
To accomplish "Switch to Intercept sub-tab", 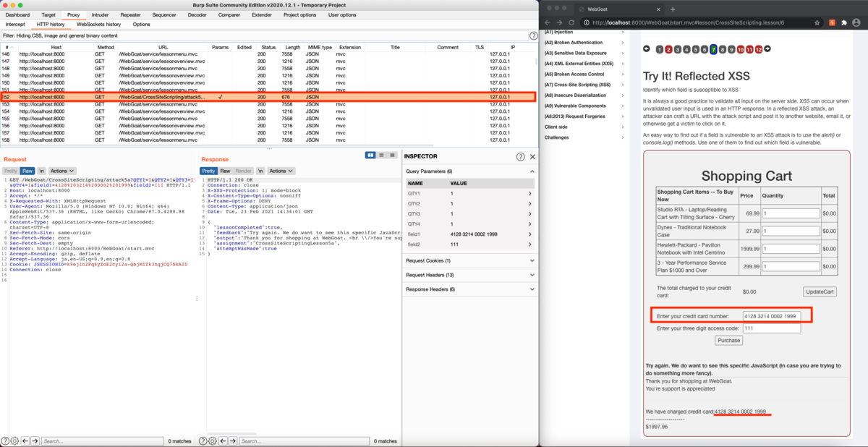I will point(15,25).
